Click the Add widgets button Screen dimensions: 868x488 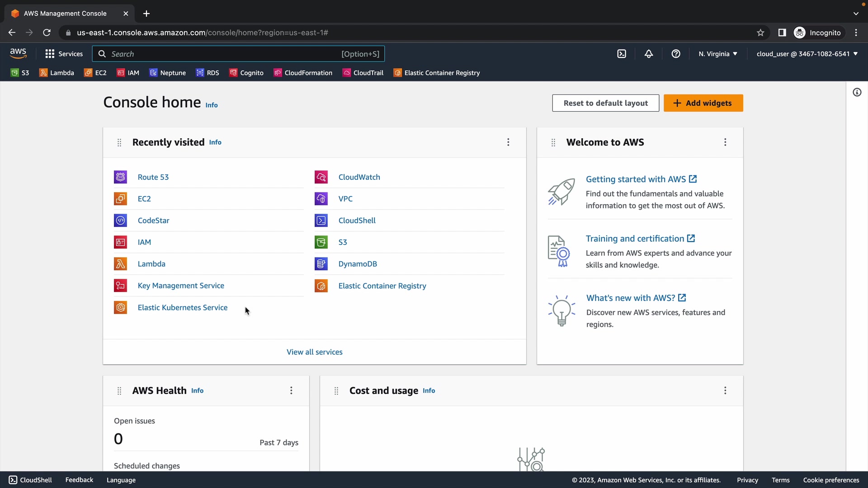(703, 103)
